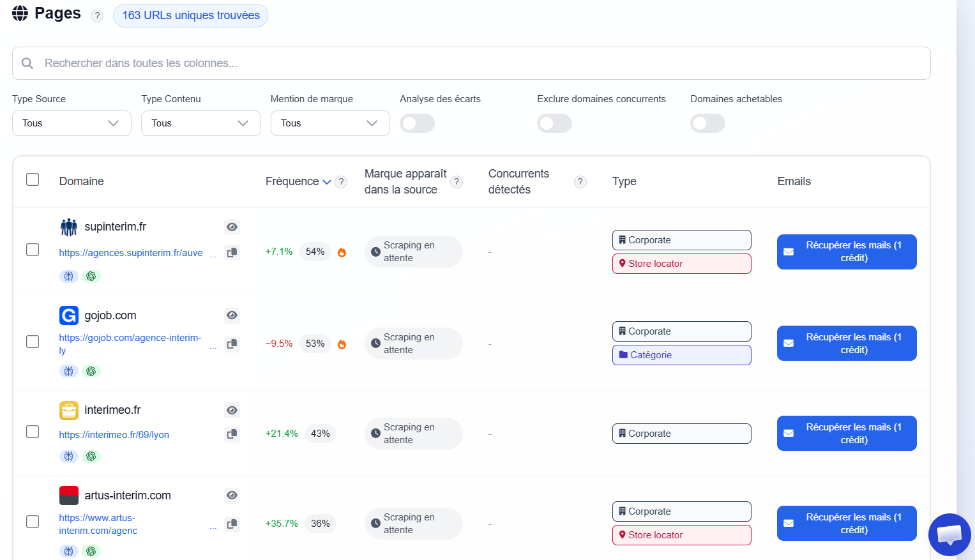975x560 pixels.
Task: Open help icon for Marque apparaît column
Action: [457, 182]
